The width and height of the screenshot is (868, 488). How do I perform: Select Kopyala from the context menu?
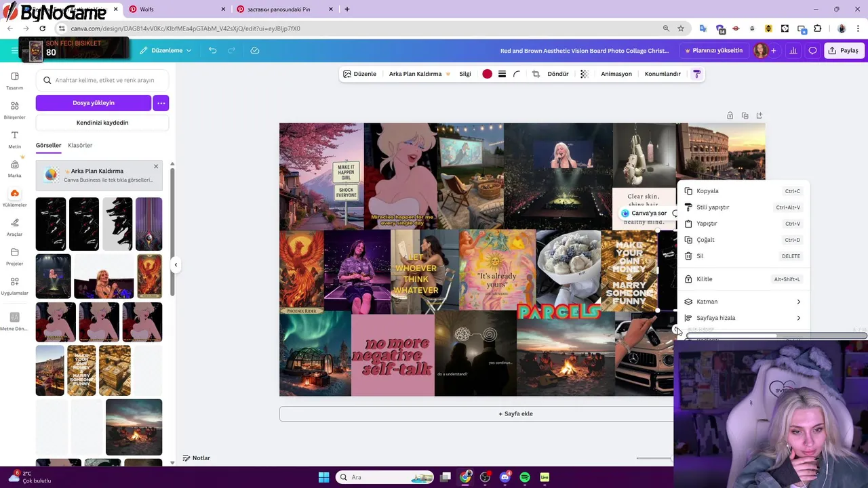(x=743, y=191)
